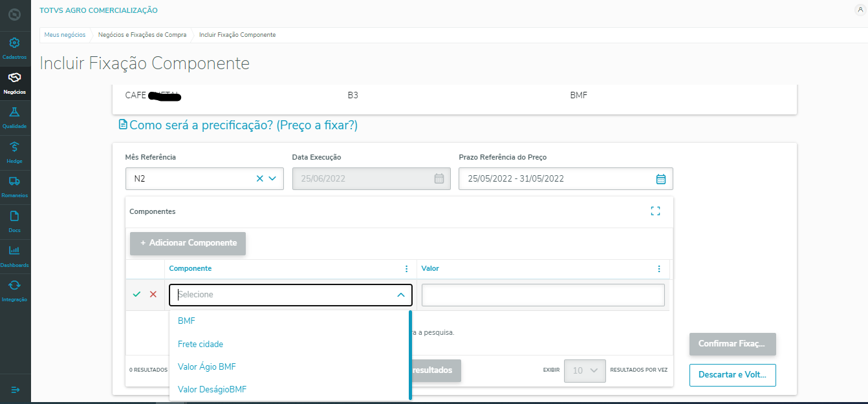
Task: Confirm the component row with checkmark
Action: coord(136,294)
